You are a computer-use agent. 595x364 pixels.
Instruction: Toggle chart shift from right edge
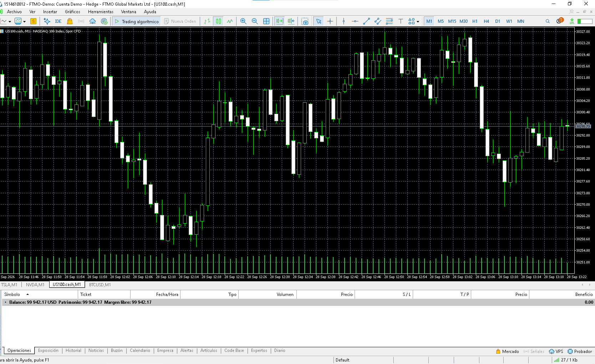[x=291, y=21]
